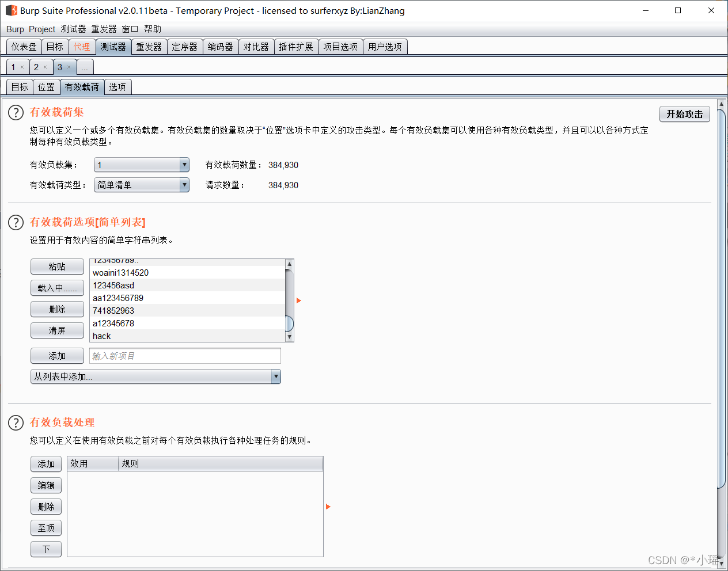The width and height of the screenshot is (728, 571).
Task: Select payload entry woaini1314520
Action: [x=187, y=273]
